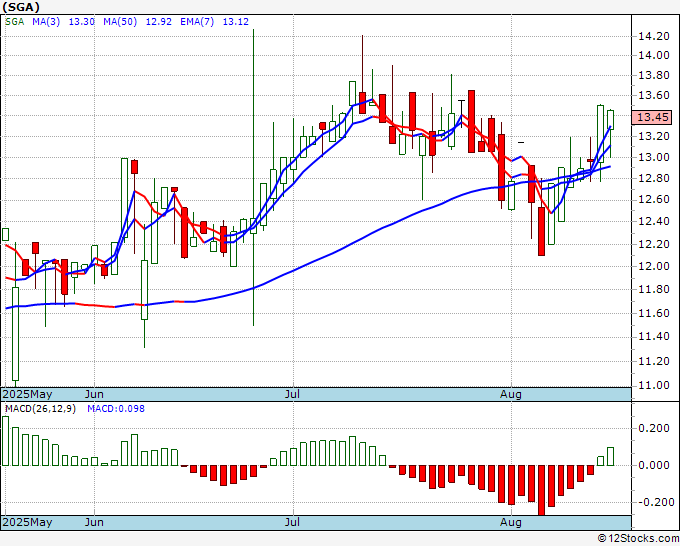Click the current price tag 13.45
The height and width of the screenshot is (546, 680).
coord(652,117)
